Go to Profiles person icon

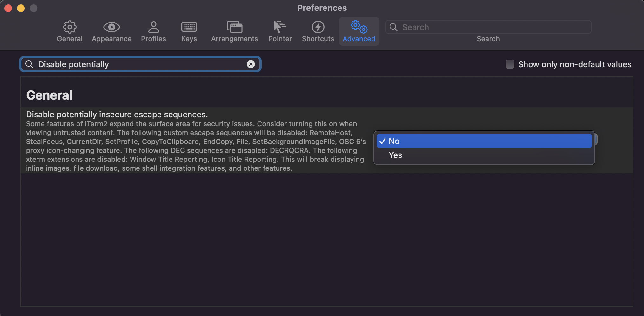153,27
